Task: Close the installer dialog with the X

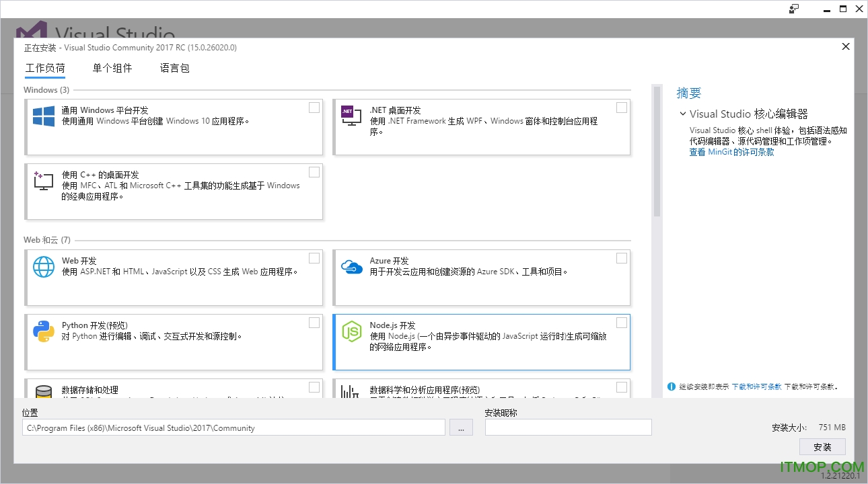Action: coord(846,46)
